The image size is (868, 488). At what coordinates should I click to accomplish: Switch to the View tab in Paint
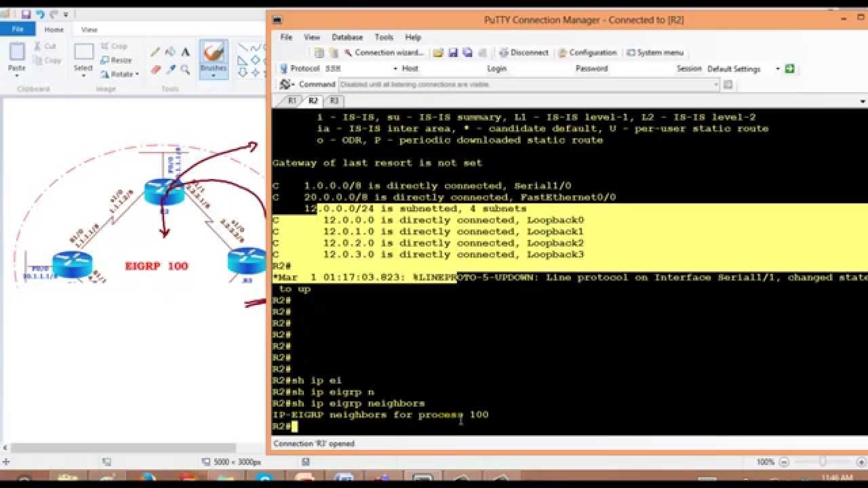89,30
